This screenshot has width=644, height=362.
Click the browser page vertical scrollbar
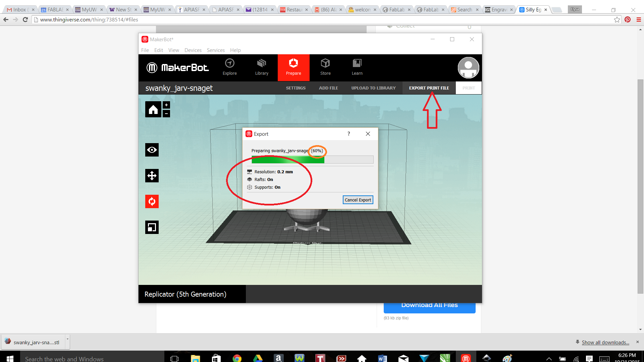[x=641, y=186]
